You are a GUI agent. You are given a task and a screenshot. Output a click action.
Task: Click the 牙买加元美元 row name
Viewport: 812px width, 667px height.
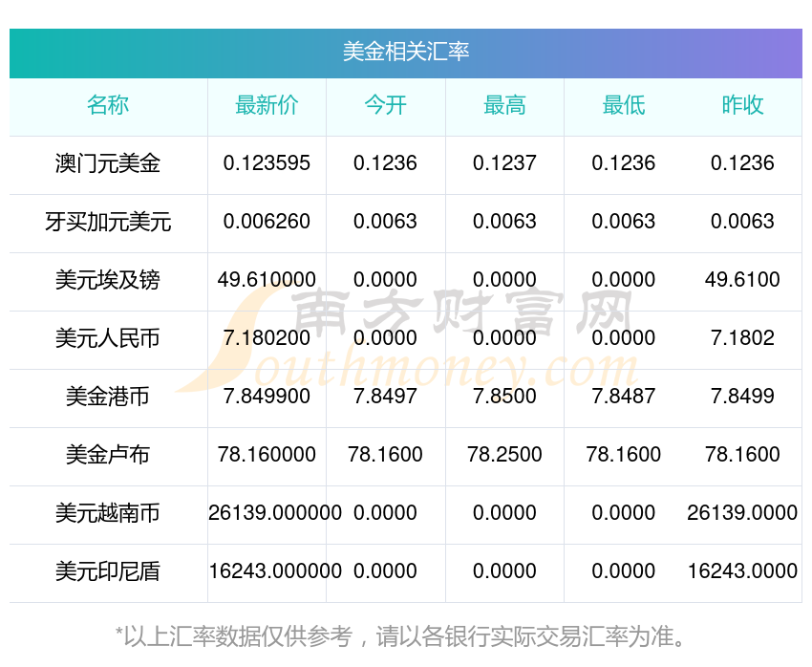(x=108, y=222)
